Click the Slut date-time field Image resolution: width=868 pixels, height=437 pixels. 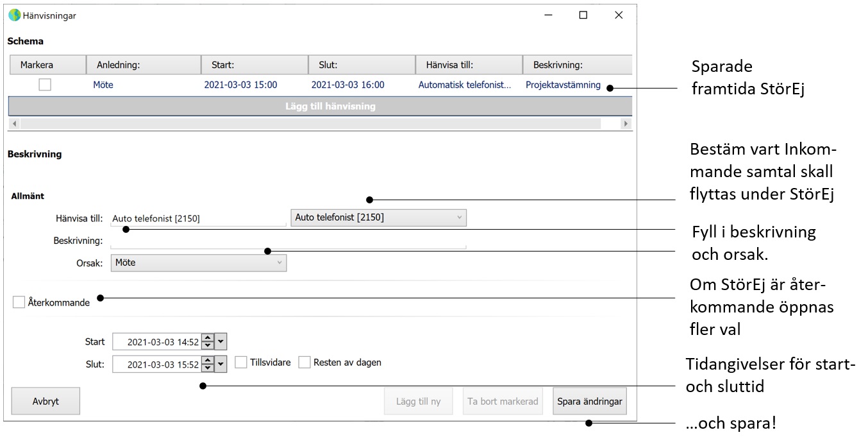157,364
